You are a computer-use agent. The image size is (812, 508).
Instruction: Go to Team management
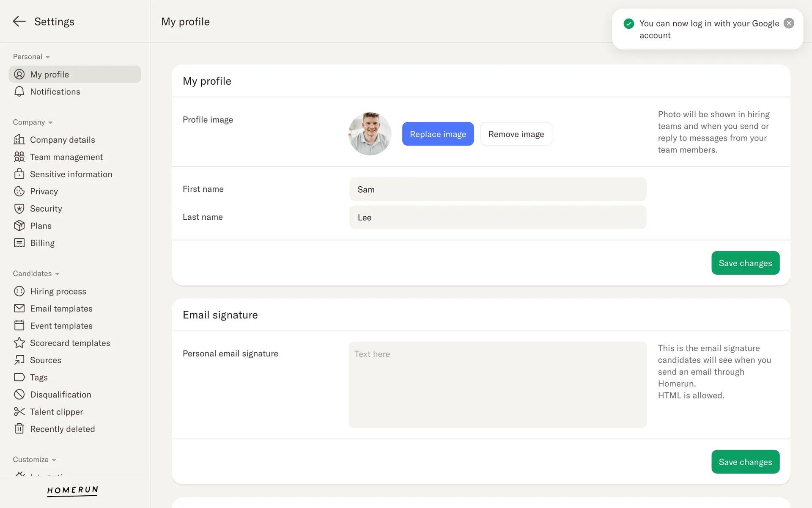[66, 157]
